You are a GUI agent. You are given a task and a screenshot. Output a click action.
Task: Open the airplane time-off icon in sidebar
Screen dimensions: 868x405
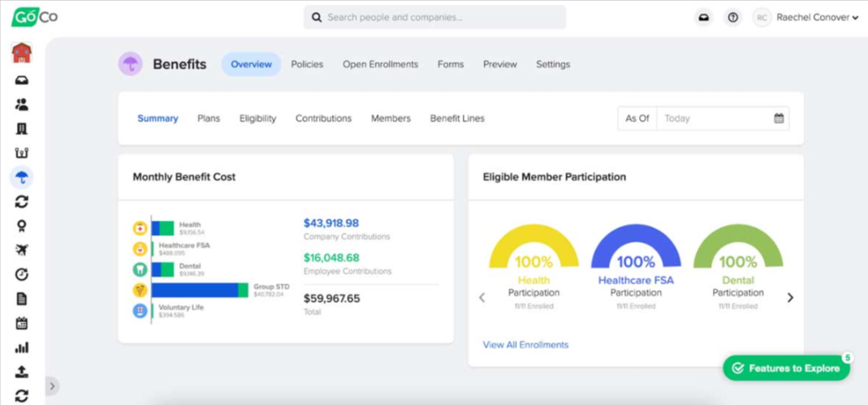(x=22, y=251)
